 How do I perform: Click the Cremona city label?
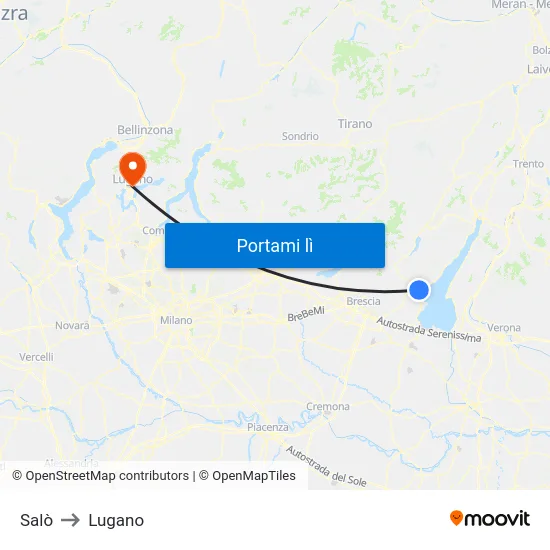point(328,407)
